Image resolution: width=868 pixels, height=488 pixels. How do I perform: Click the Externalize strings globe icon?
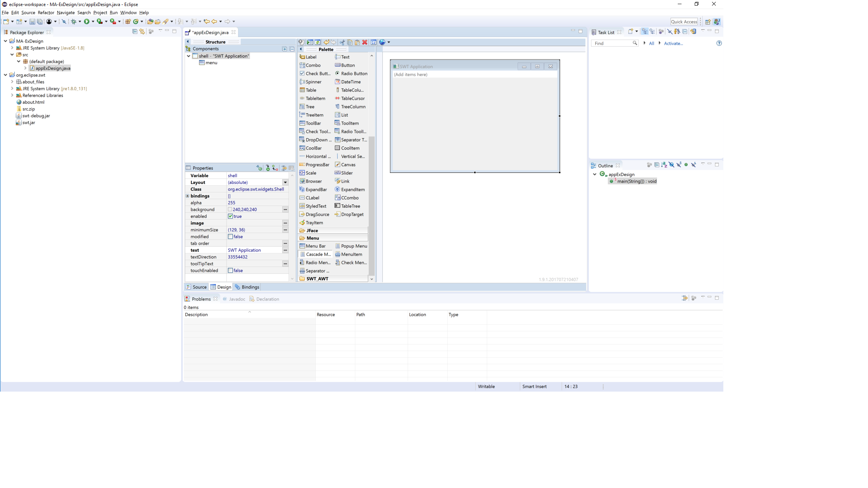[382, 42]
